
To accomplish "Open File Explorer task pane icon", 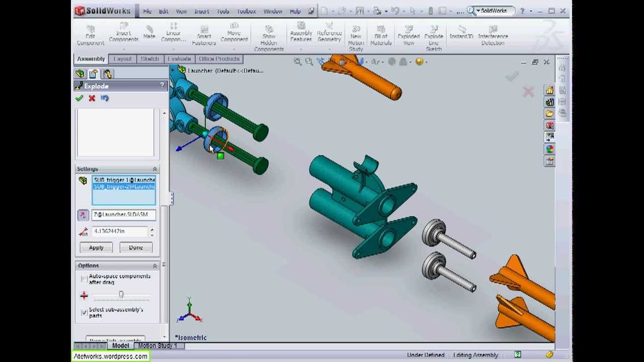I will (x=549, y=114).
